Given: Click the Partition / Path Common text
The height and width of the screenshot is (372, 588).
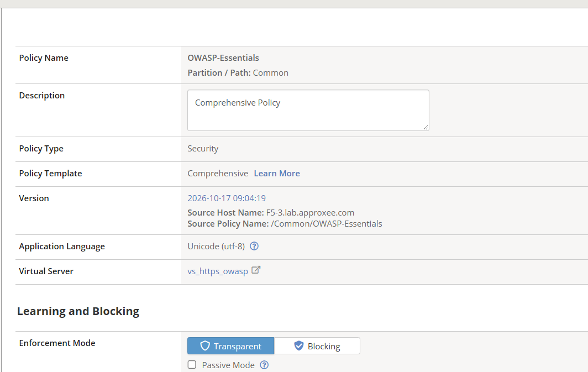Looking at the screenshot, I should 238,73.
